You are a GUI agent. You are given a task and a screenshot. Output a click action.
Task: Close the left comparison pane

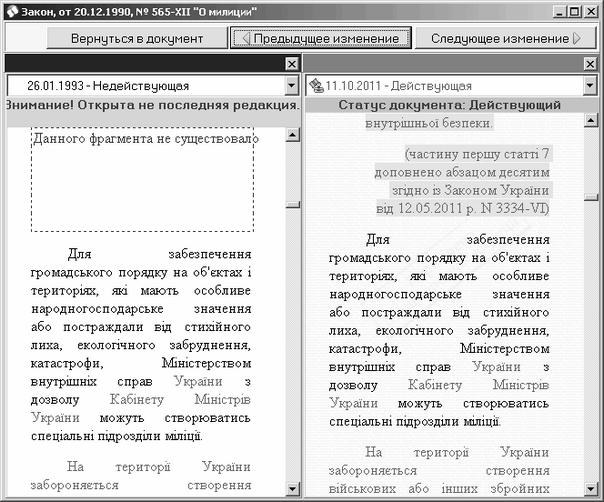[x=292, y=64]
